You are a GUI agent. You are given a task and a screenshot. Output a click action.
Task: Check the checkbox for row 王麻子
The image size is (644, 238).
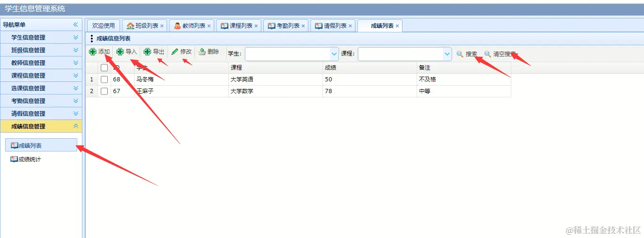pos(104,91)
